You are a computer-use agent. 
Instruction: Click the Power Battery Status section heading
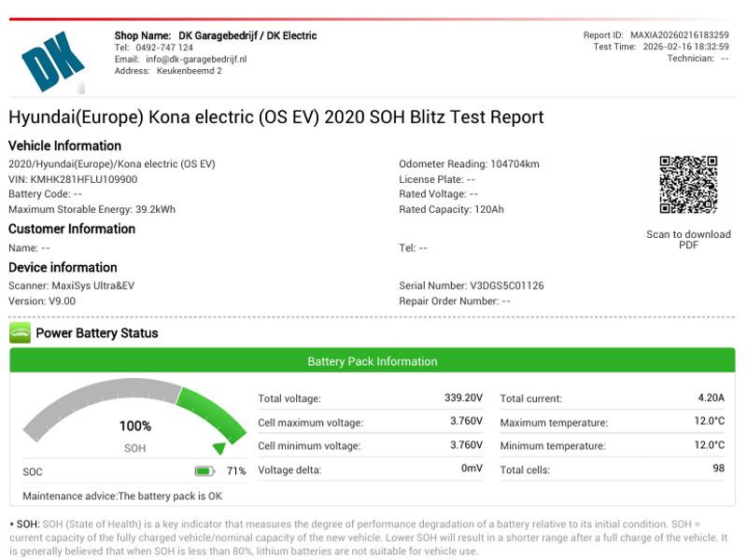[97, 333]
